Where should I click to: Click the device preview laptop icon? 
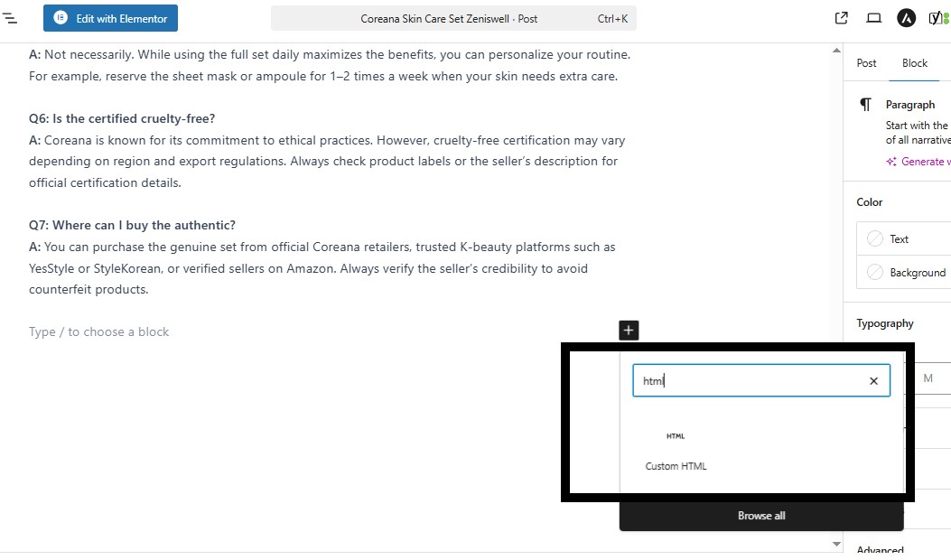tap(873, 18)
